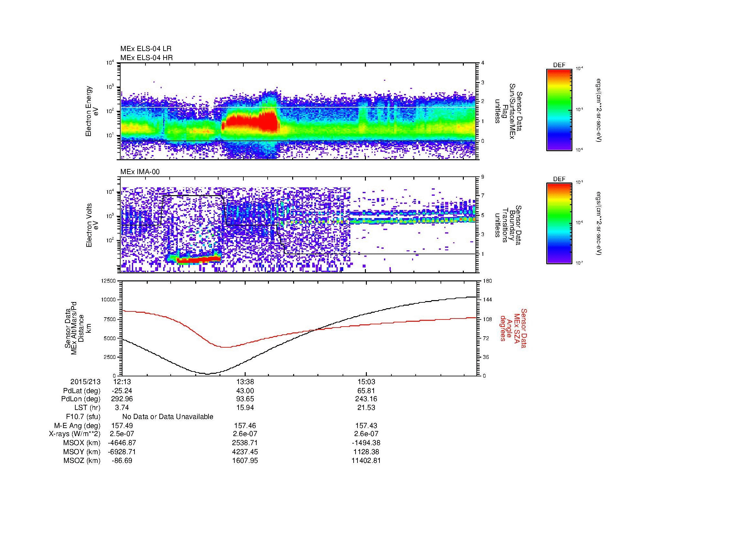Click the 'MSOY (km)' row label

pyautogui.click(x=82, y=452)
